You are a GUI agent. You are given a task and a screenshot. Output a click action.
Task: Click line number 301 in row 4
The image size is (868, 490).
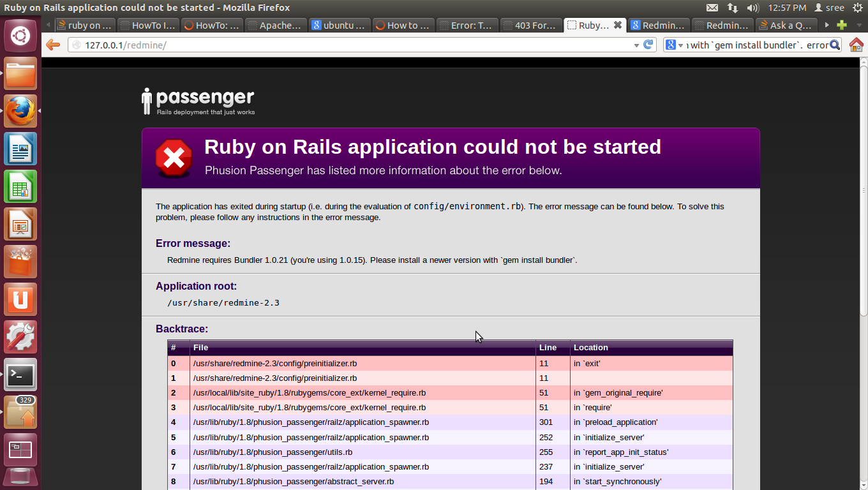click(546, 422)
